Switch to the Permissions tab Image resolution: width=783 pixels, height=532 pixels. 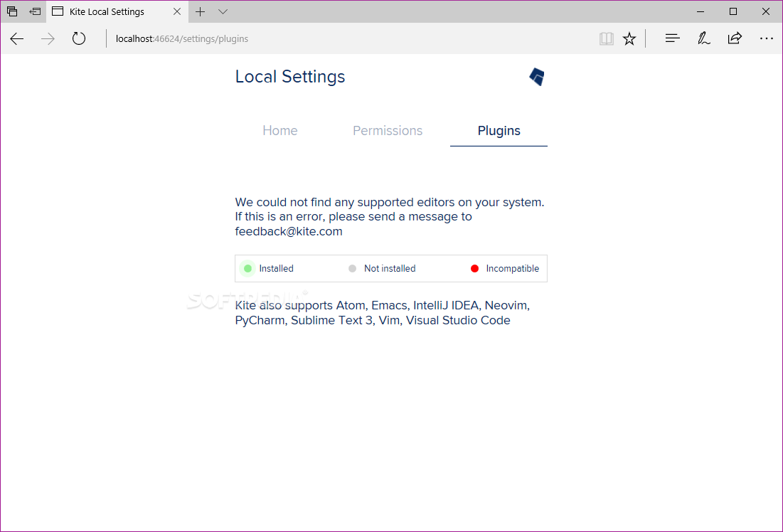(x=388, y=131)
